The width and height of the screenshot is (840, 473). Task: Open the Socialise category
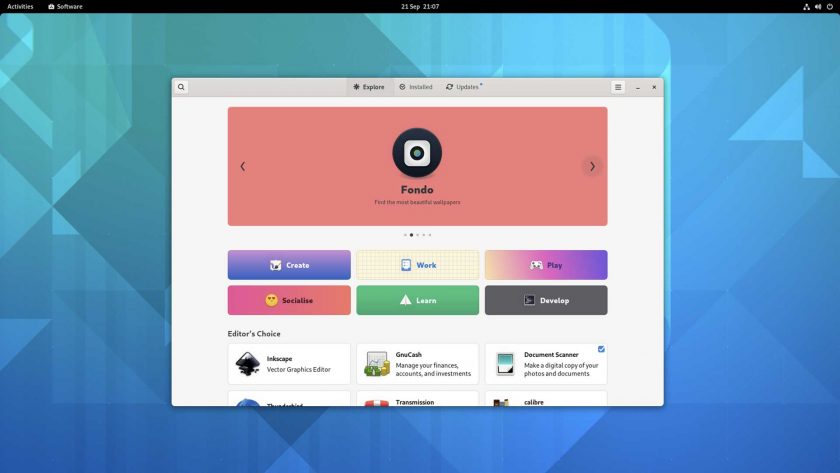coord(289,301)
